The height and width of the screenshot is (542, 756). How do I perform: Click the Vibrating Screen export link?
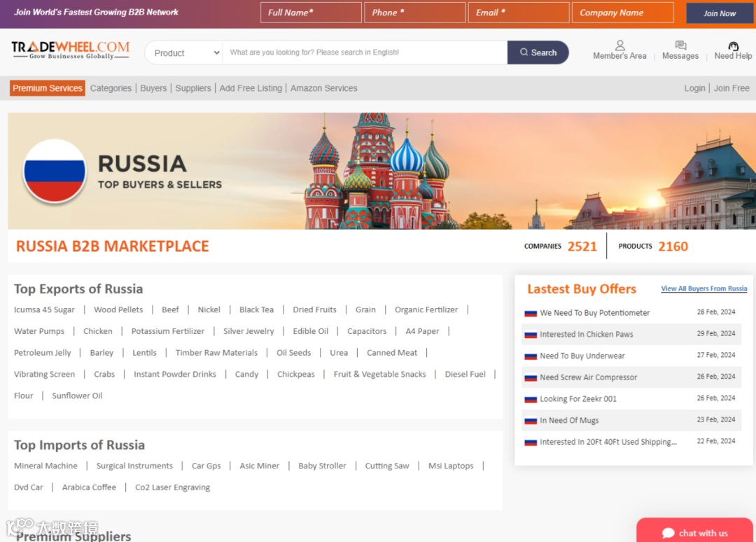44,374
